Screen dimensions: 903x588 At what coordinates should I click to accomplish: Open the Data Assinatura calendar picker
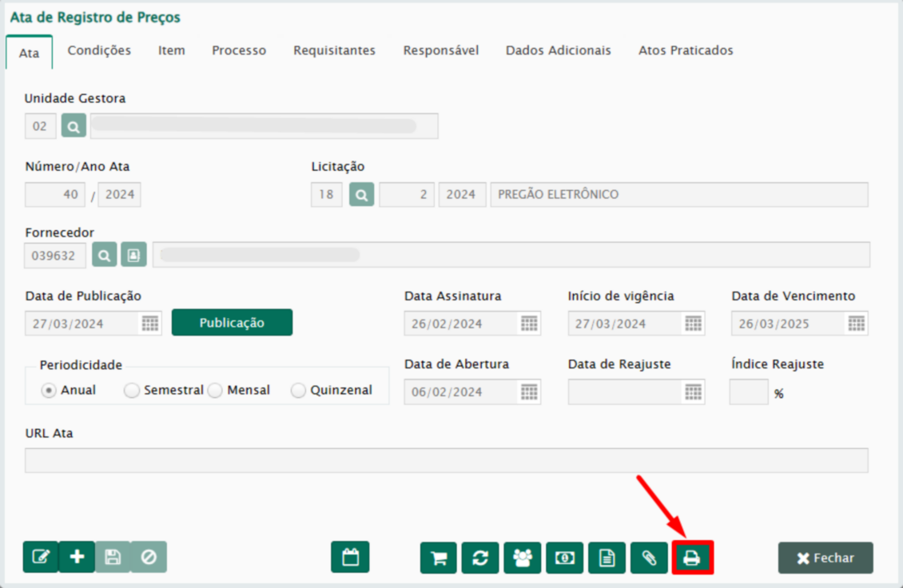point(529,324)
